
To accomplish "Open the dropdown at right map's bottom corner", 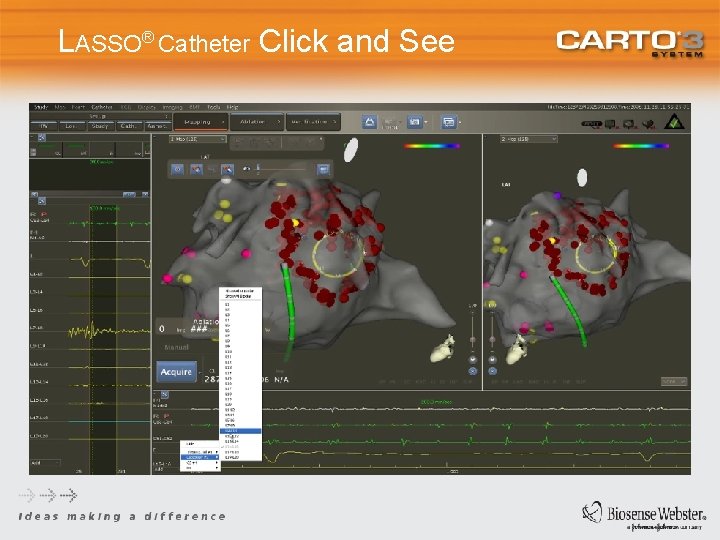I will coord(674,382).
